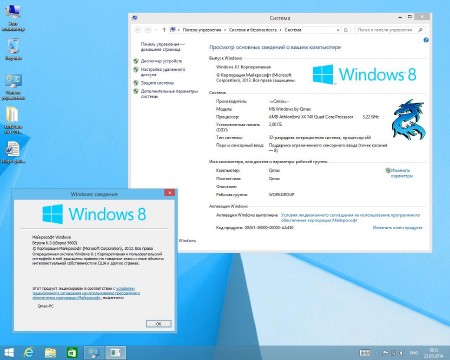Click the volume speaker icon in the tray
The image size is (450, 360).
coord(402,353)
